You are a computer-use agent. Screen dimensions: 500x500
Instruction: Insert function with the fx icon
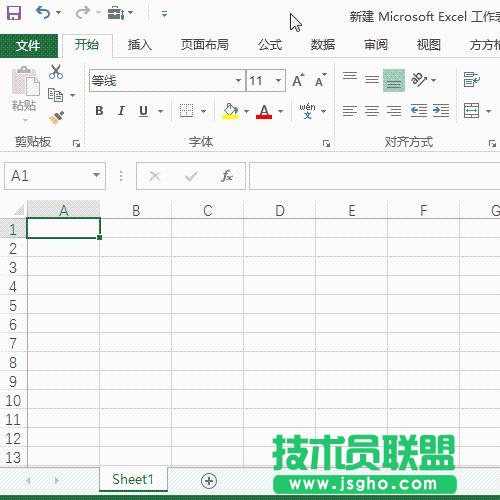[x=227, y=176]
